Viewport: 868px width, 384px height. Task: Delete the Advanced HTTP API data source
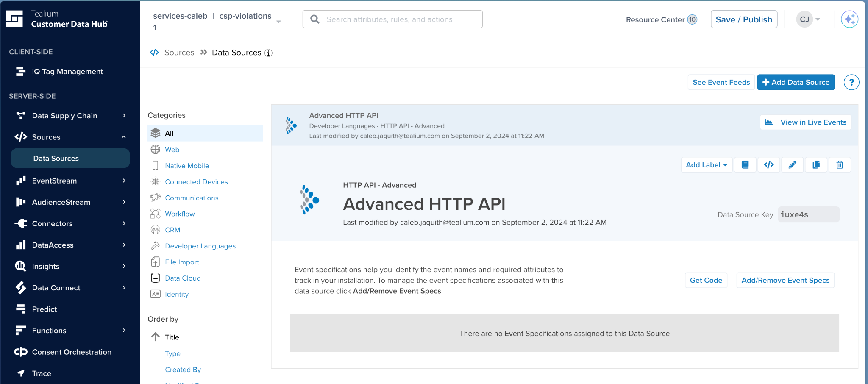(x=840, y=165)
